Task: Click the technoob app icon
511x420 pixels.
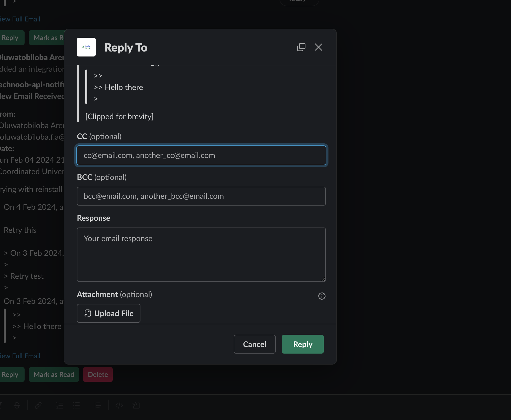Action: (x=86, y=47)
